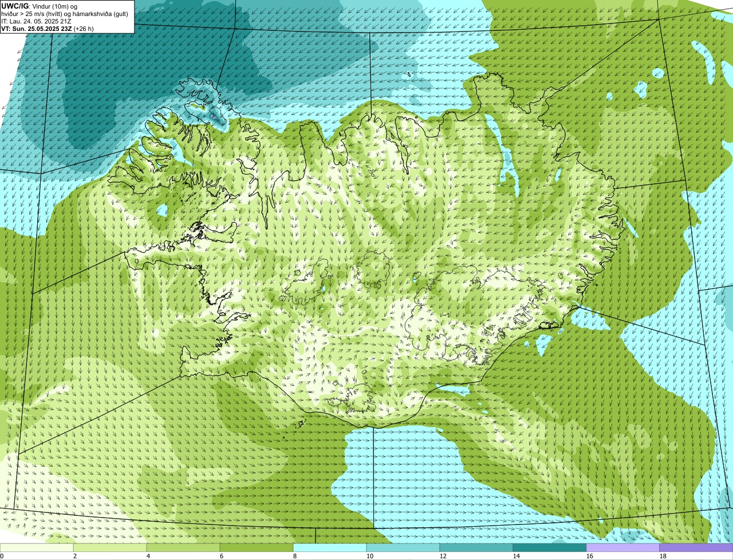Click the pale yellow 0–2 m/s legend swatch
Screen dimensions: 733x560
pyautogui.click(x=37, y=547)
